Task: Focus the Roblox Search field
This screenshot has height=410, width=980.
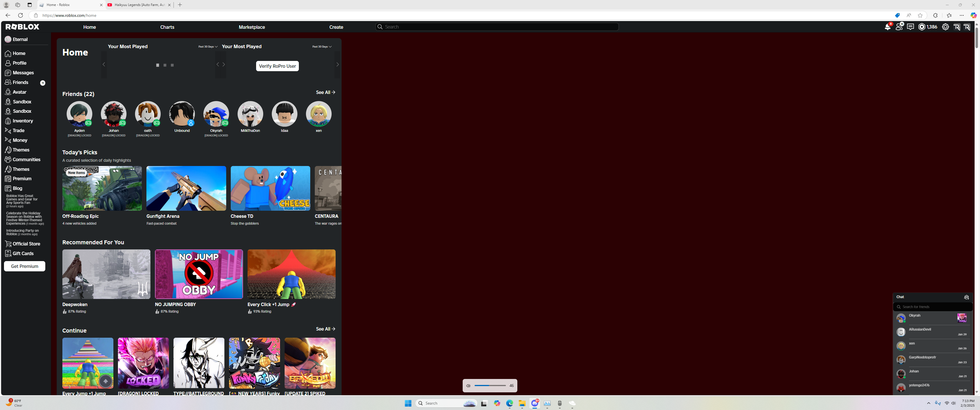Action: 497,27
